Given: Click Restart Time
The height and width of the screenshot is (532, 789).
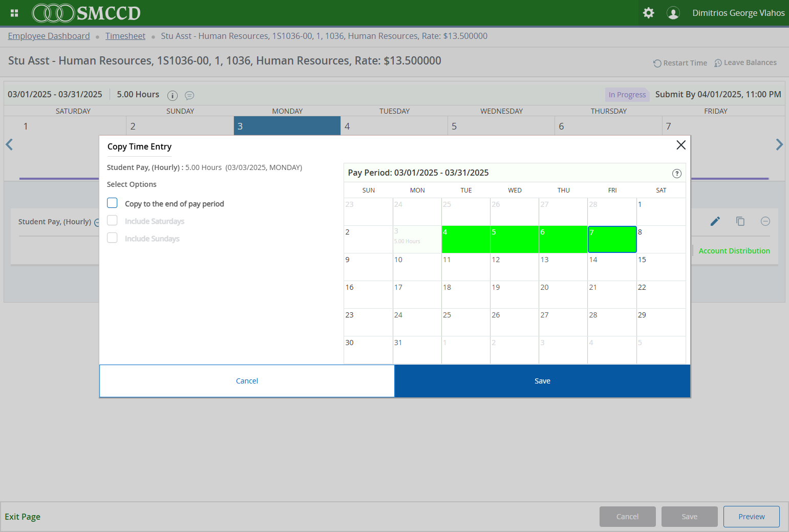Looking at the screenshot, I should pyautogui.click(x=680, y=63).
